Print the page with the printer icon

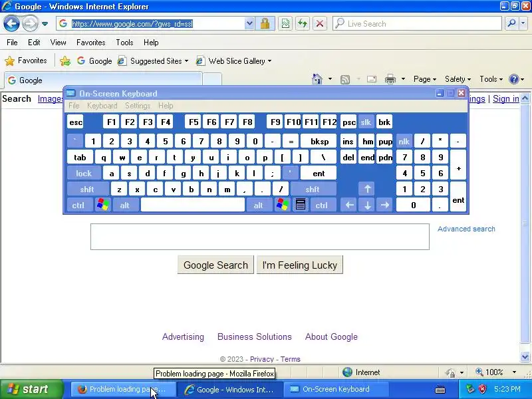point(390,79)
